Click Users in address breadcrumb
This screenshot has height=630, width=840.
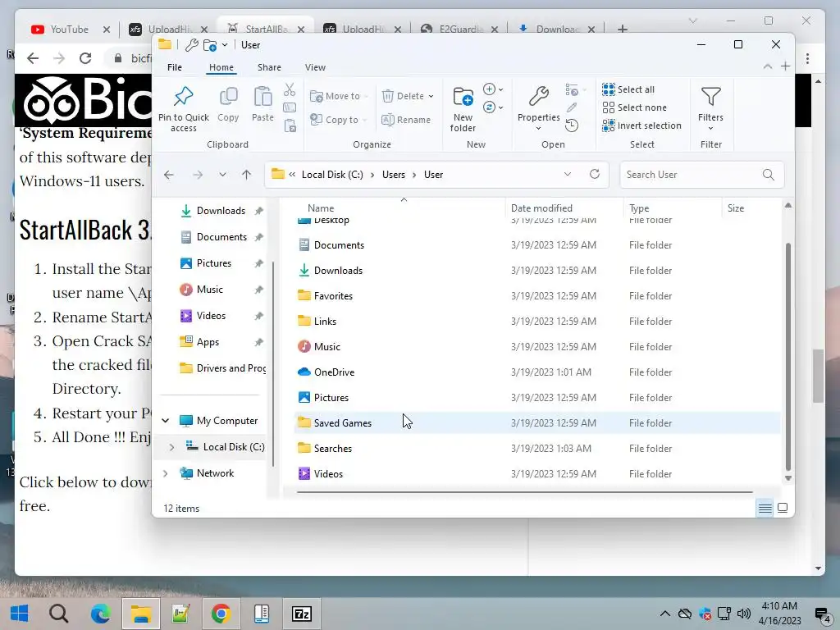tap(393, 175)
